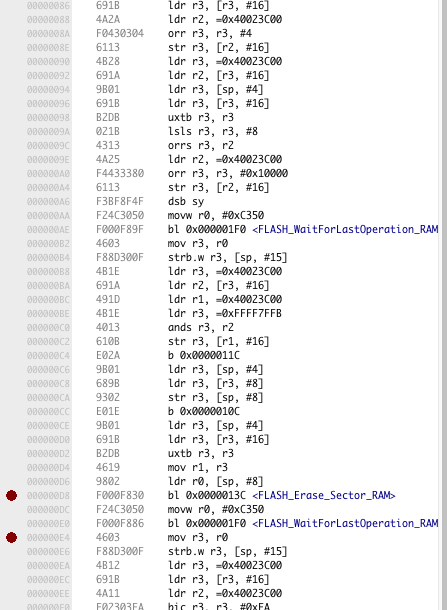
Task: Click opcode E02A
Action: pyautogui.click(x=108, y=356)
